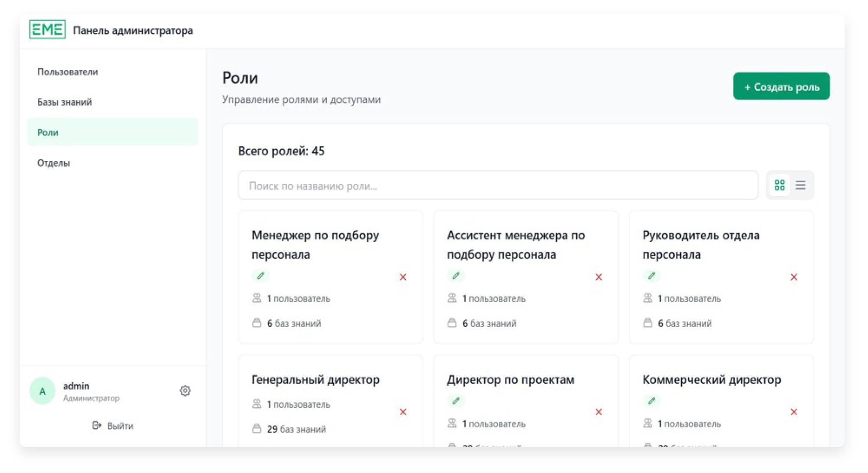Log out using the Выйти link
This screenshot has width=868, height=473.
(x=113, y=426)
